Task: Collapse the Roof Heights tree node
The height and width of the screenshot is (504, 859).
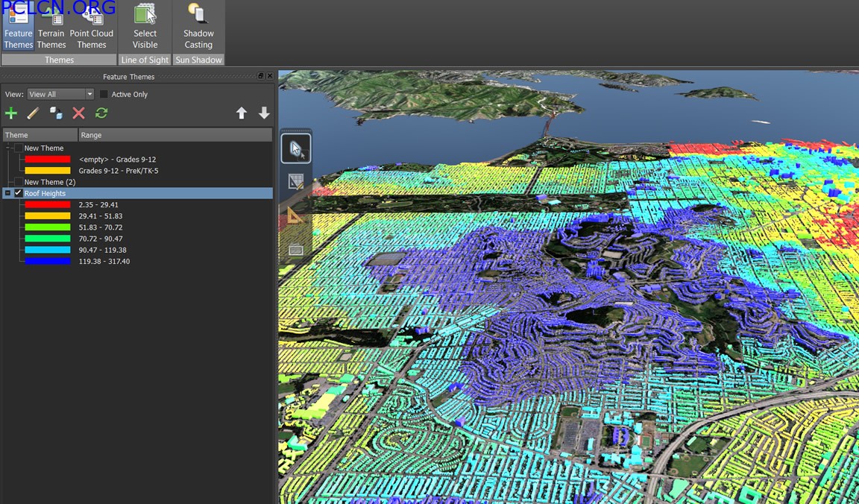Action: click(x=7, y=193)
